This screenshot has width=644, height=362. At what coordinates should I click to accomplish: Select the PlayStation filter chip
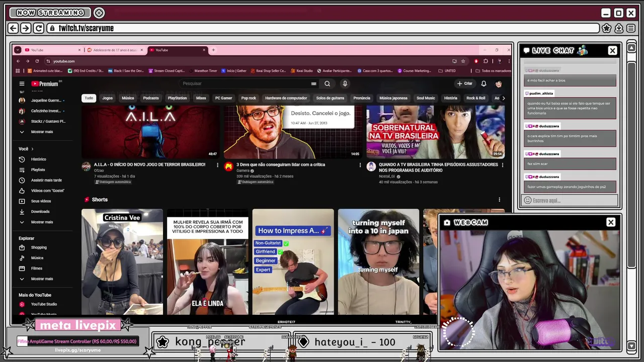[177, 98]
